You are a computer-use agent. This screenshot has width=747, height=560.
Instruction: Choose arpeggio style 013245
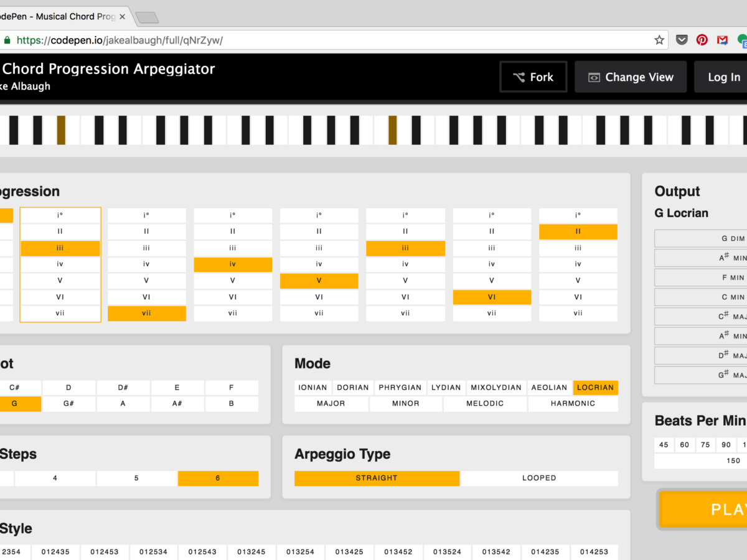(x=251, y=552)
